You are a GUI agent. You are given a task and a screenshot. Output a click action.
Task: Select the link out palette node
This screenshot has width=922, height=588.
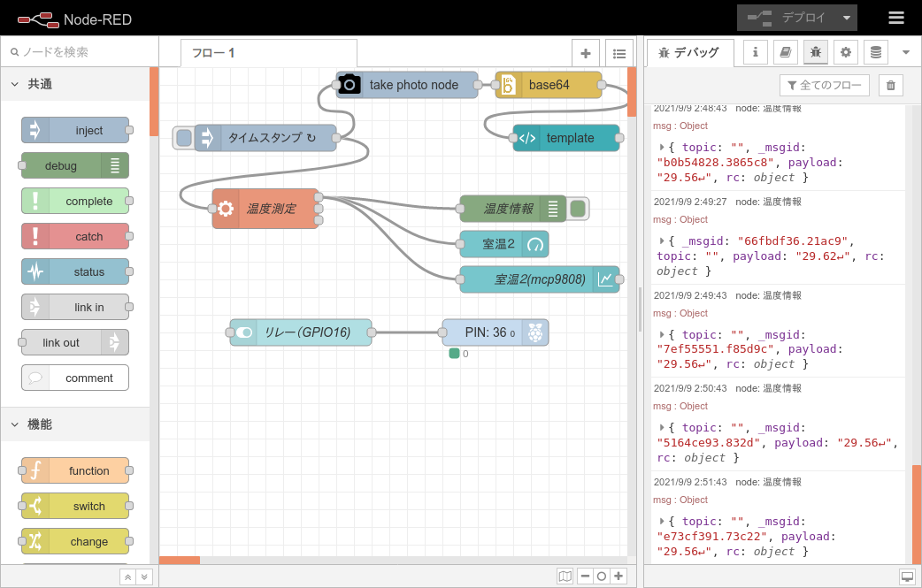pos(75,342)
